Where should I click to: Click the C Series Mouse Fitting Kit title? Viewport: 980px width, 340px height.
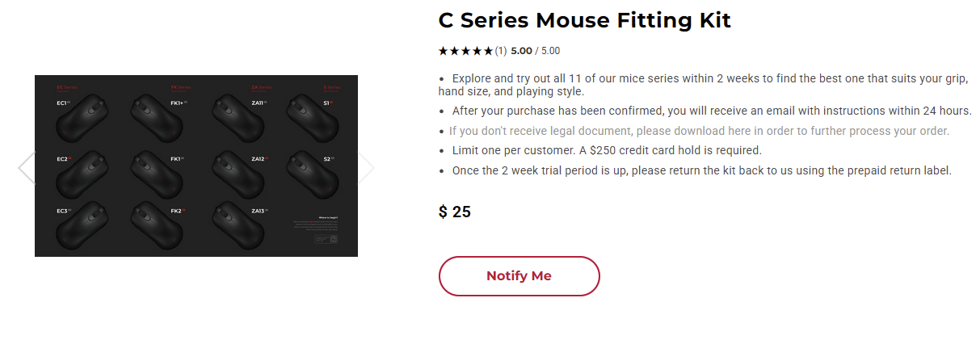click(x=584, y=20)
